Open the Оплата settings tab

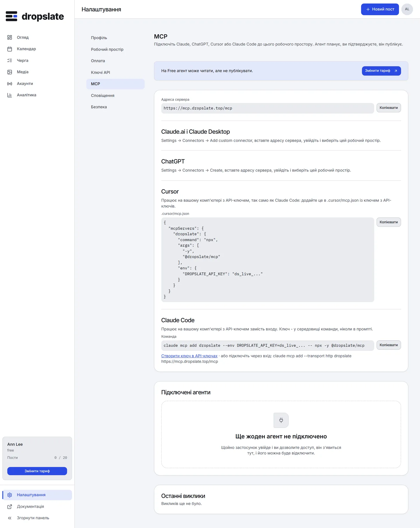[x=116, y=61]
